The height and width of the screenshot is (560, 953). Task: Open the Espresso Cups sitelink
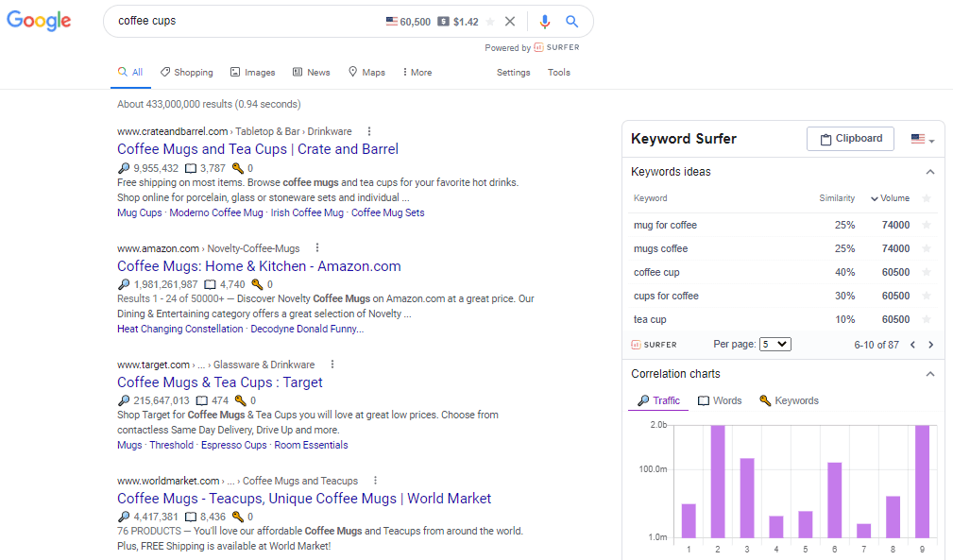pos(234,445)
